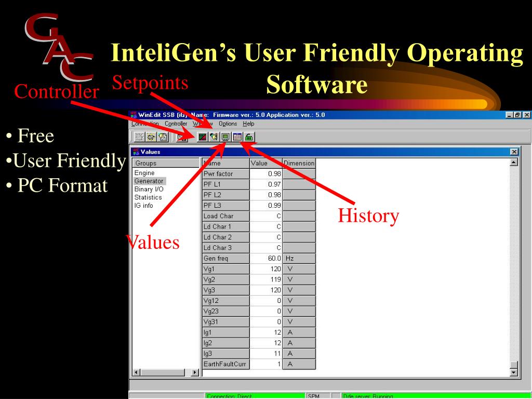Close the Values child window

(514, 152)
